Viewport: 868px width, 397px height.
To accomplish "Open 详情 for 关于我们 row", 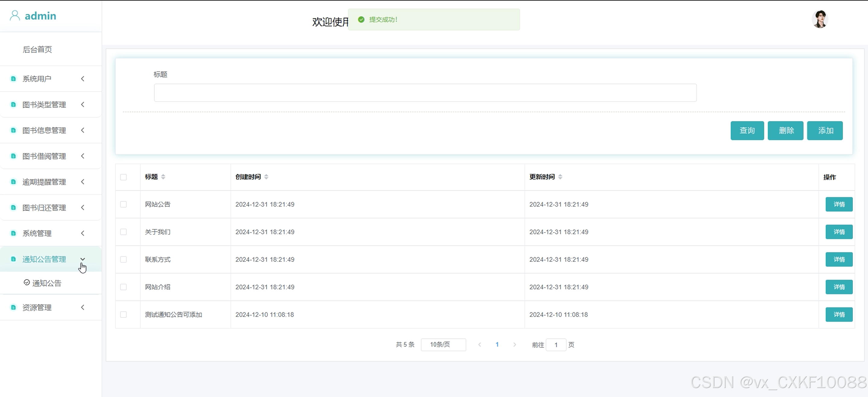I will 839,232.
